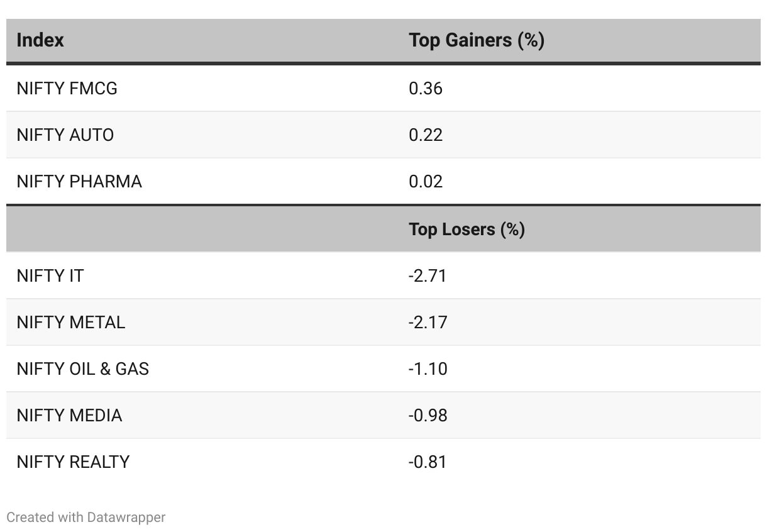Click the 0.36 gain value
The height and width of the screenshot is (532, 767).
[426, 89]
